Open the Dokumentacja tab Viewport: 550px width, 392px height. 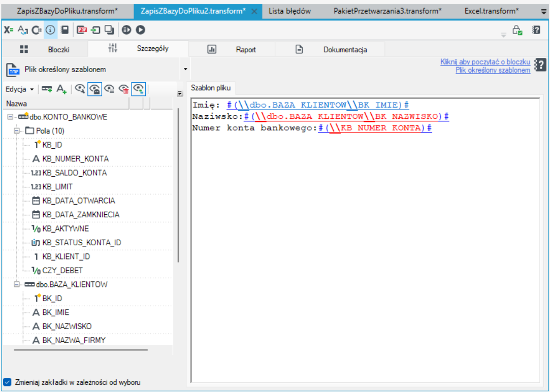click(x=330, y=49)
